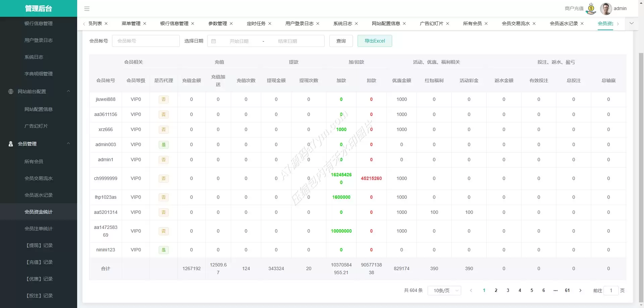
Task: Click the hamburger menu collapse icon
Action: pos(87,9)
